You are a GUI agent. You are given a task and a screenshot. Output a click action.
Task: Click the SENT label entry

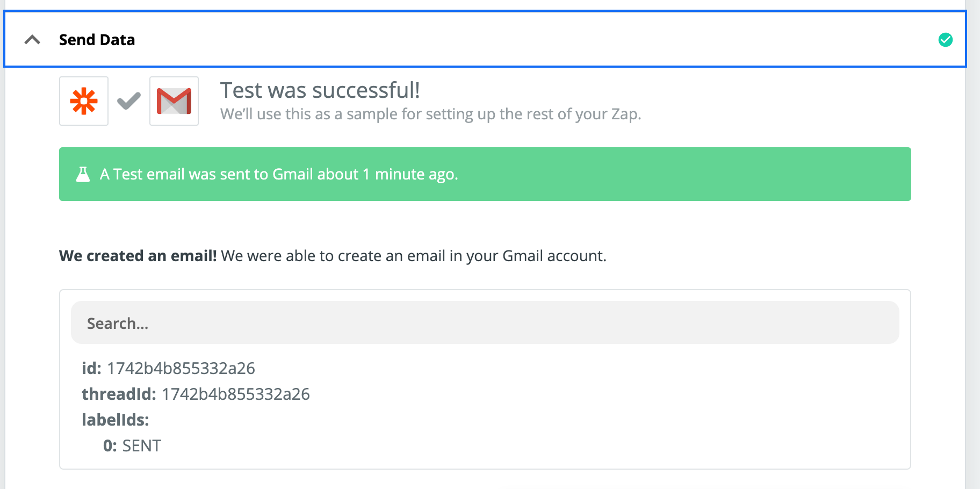[142, 445]
